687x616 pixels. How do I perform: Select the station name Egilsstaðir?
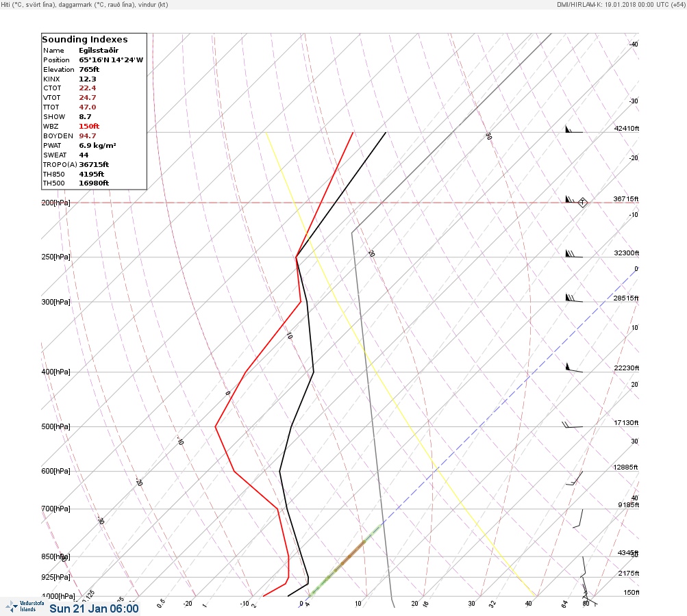(x=99, y=51)
